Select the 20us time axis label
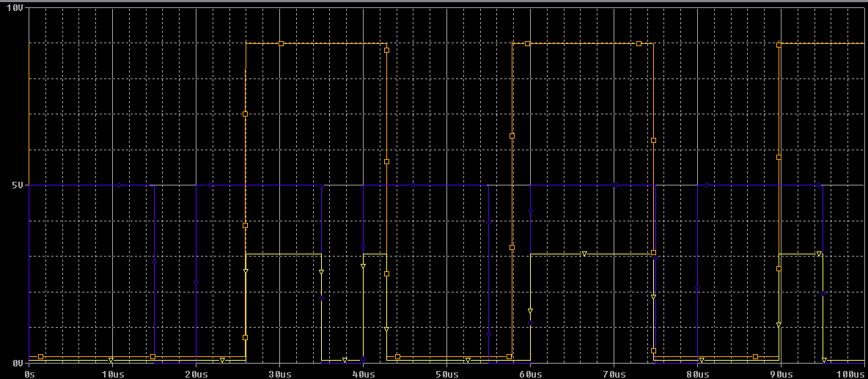Image resolution: width=868 pixels, height=379 pixels. pyautogui.click(x=196, y=374)
